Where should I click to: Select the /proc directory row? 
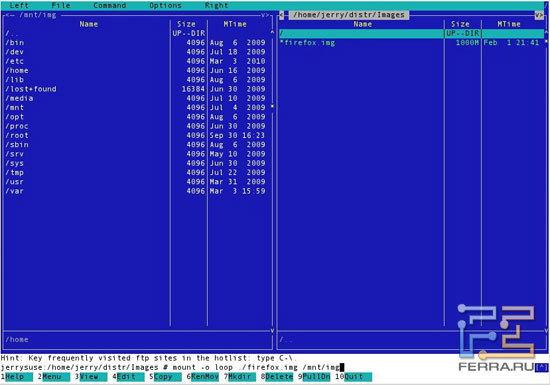138,126
